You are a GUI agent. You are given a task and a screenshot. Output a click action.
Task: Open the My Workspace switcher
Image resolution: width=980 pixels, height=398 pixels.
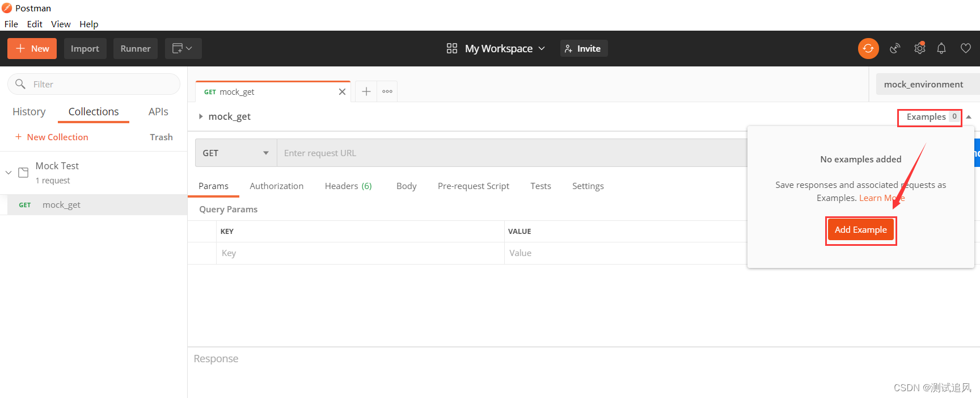[505, 49]
